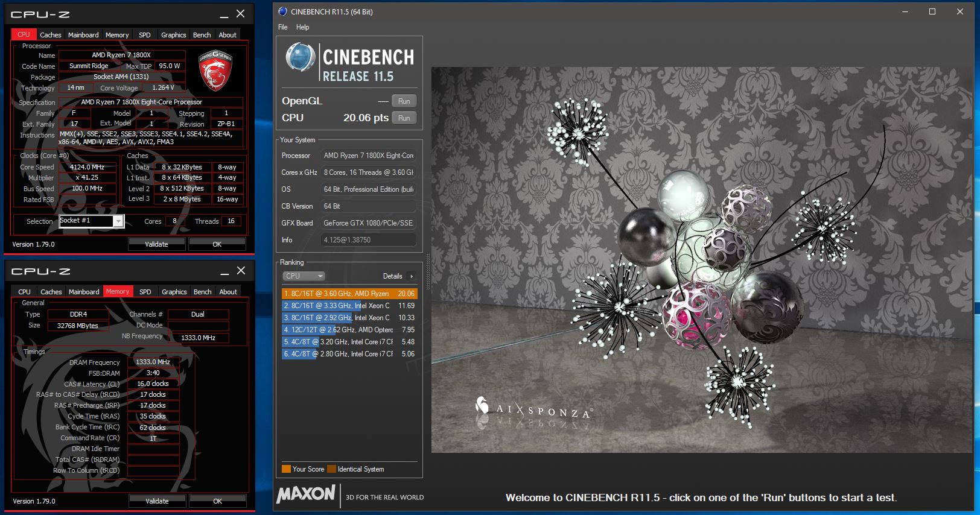Select ranking row 6 Intel Core i7 5.06

point(349,354)
